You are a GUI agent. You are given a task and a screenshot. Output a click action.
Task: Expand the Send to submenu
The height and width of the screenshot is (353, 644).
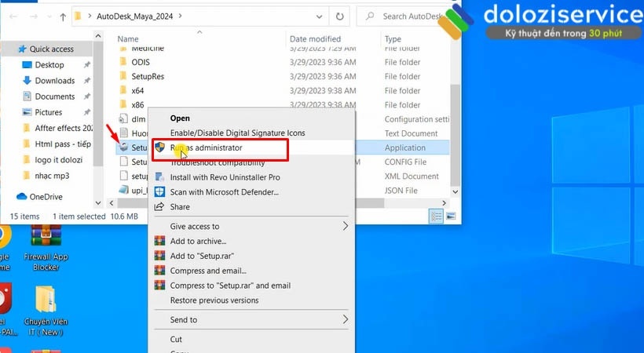(251, 320)
